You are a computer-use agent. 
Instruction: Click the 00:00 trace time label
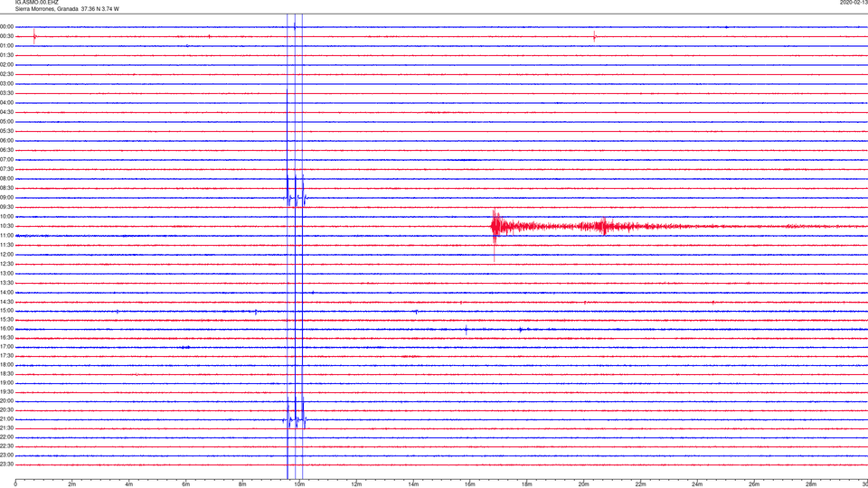click(7, 26)
